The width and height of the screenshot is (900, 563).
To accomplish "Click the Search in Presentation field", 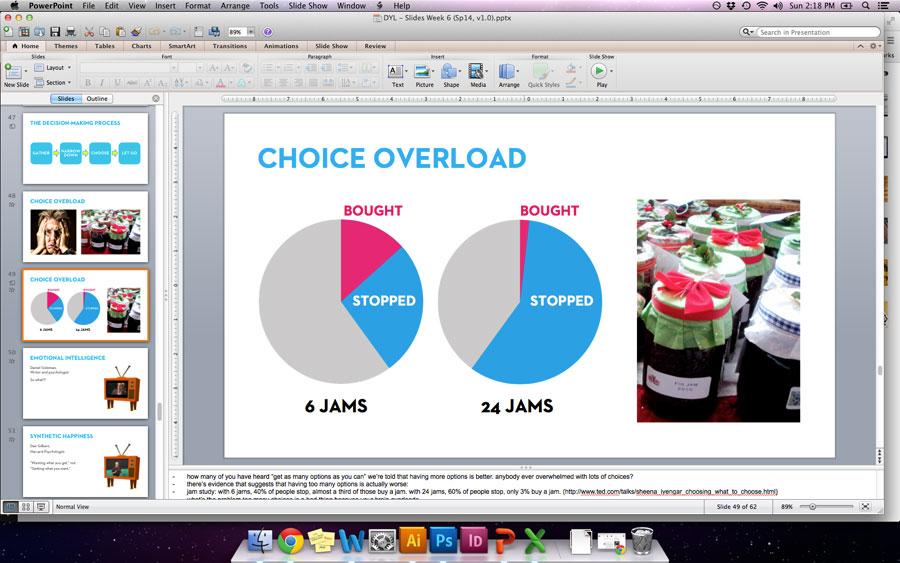I will click(x=818, y=32).
